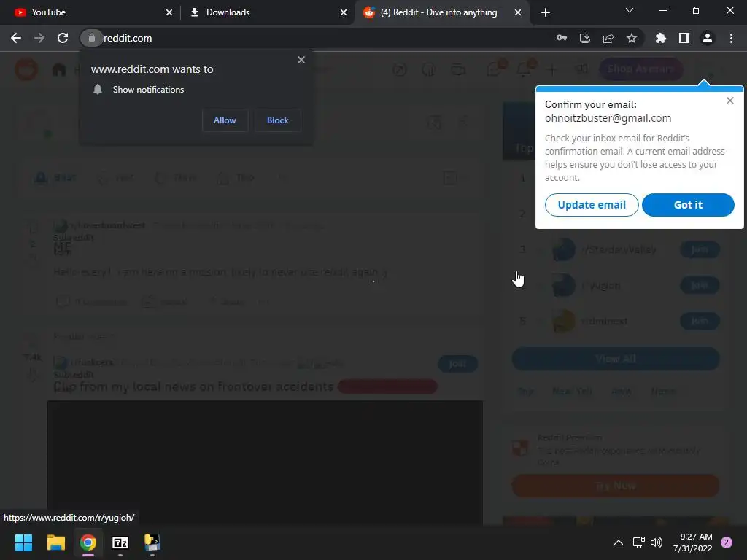The height and width of the screenshot is (560, 747).
Task: Select the Top sort option
Action: pyautogui.click(x=236, y=178)
